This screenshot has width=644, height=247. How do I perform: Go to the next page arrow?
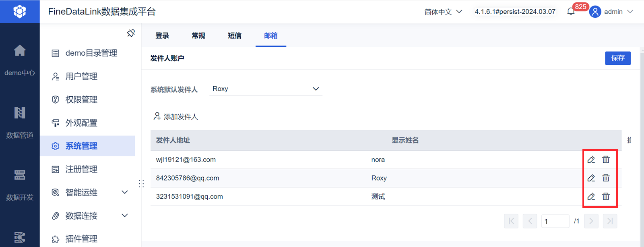[x=591, y=221]
